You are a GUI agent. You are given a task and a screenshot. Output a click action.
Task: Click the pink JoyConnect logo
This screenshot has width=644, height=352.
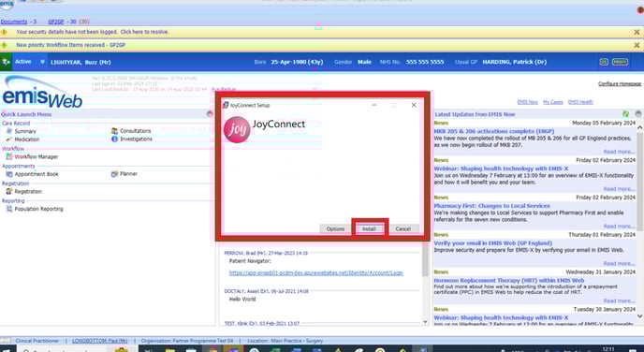(237, 130)
